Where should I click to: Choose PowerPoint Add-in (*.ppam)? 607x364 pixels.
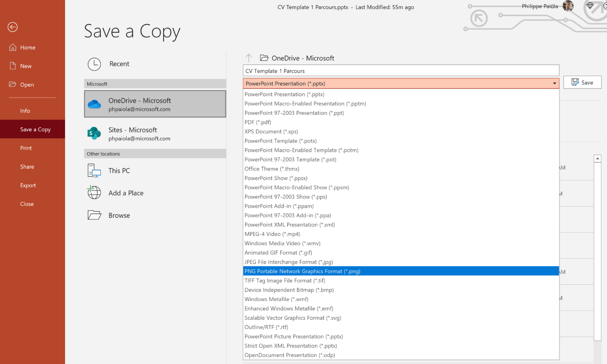coord(401,206)
